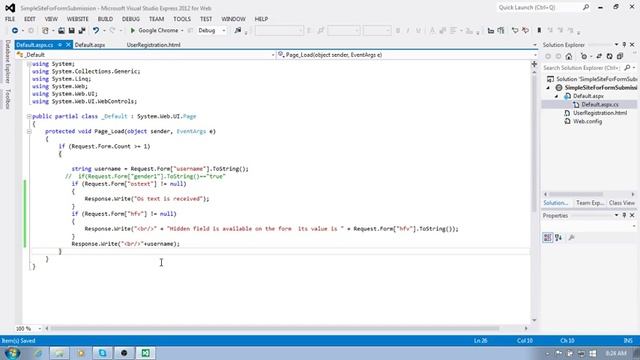This screenshot has width=640, height=360.
Task: Select Web.config in Solution Explorer
Action: click(587, 122)
